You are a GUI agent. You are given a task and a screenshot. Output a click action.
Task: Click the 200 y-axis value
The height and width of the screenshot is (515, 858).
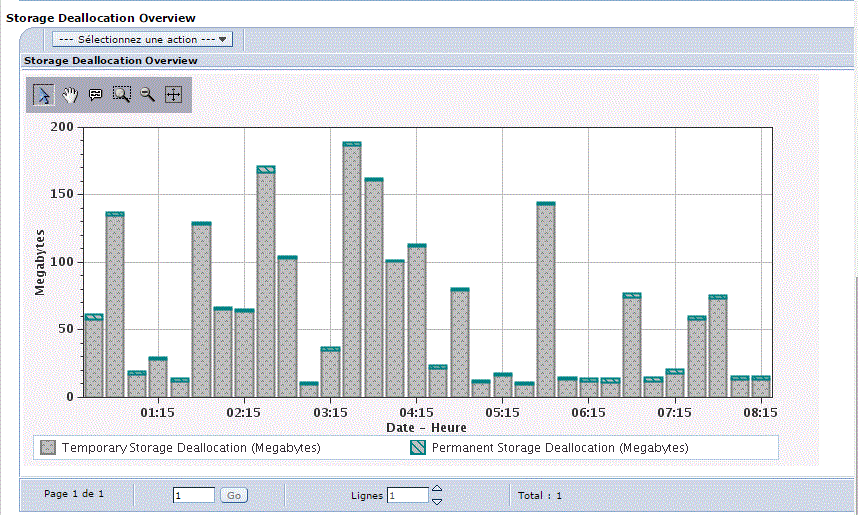(62, 127)
